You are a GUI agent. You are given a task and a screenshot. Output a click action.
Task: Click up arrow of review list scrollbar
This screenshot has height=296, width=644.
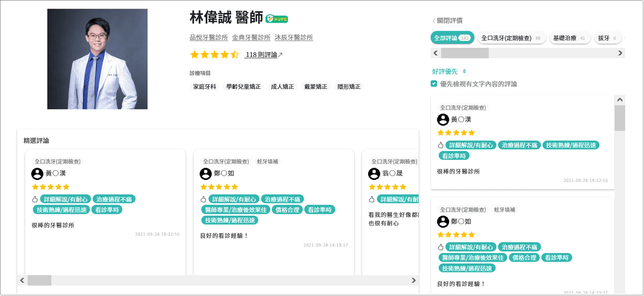[x=620, y=100]
